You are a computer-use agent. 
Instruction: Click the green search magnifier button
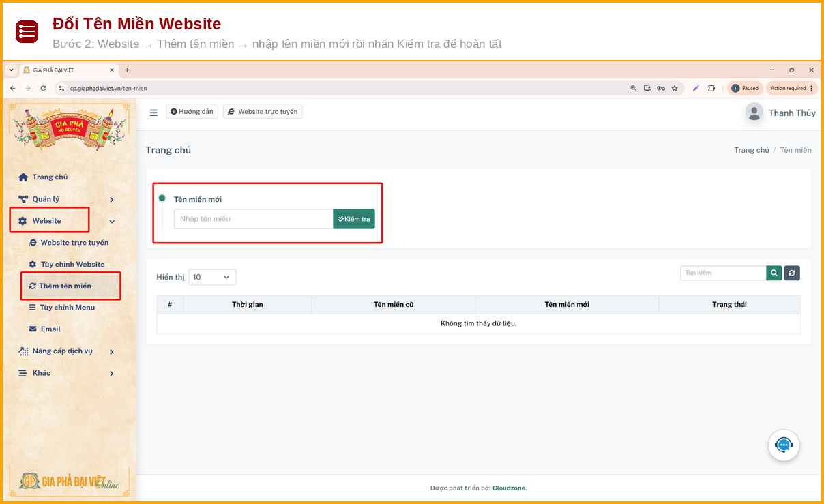(x=774, y=273)
